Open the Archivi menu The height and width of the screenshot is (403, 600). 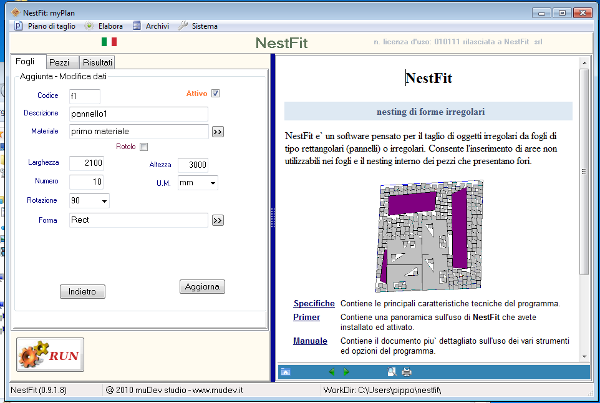point(151,26)
